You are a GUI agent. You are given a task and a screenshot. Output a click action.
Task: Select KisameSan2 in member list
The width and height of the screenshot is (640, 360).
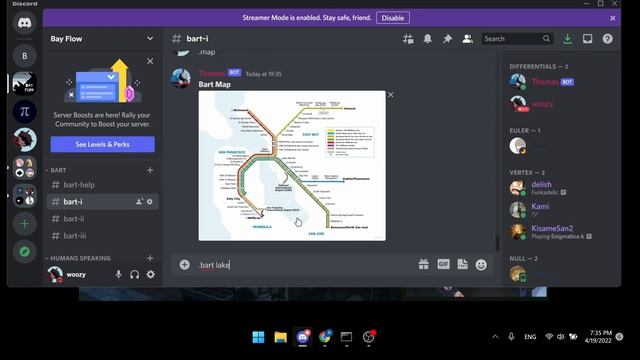click(558, 232)
